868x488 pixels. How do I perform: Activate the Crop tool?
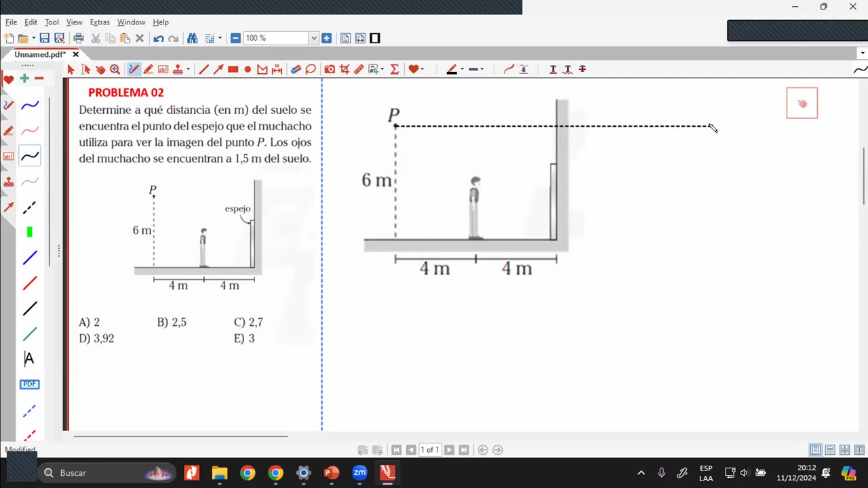pos(344,69)
